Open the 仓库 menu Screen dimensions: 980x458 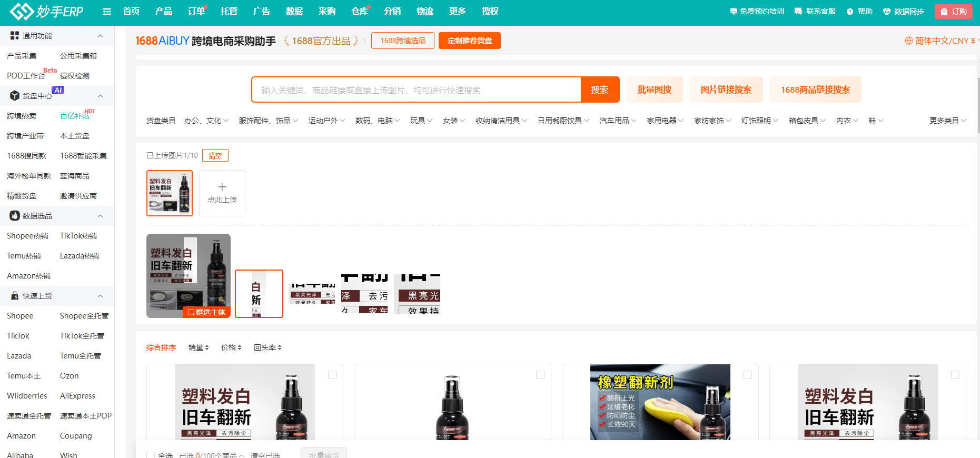click(360, 11)
